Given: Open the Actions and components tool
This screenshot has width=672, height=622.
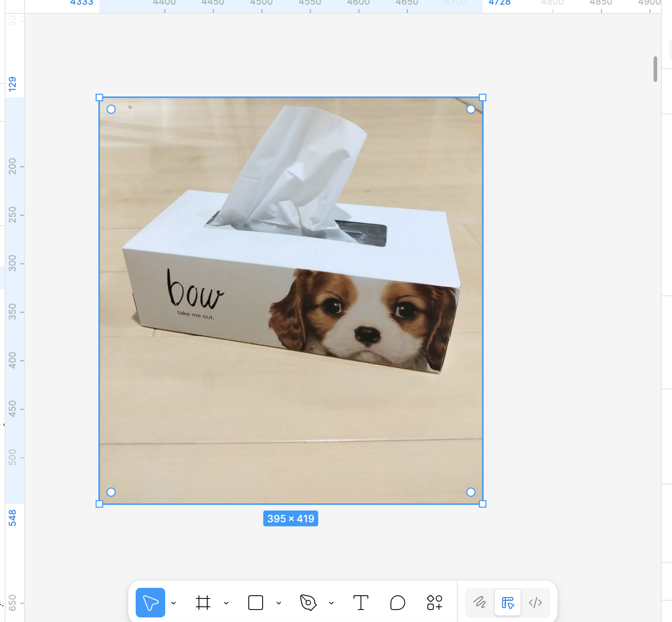Looking at the screenshot, I should [x=434, y=603].
